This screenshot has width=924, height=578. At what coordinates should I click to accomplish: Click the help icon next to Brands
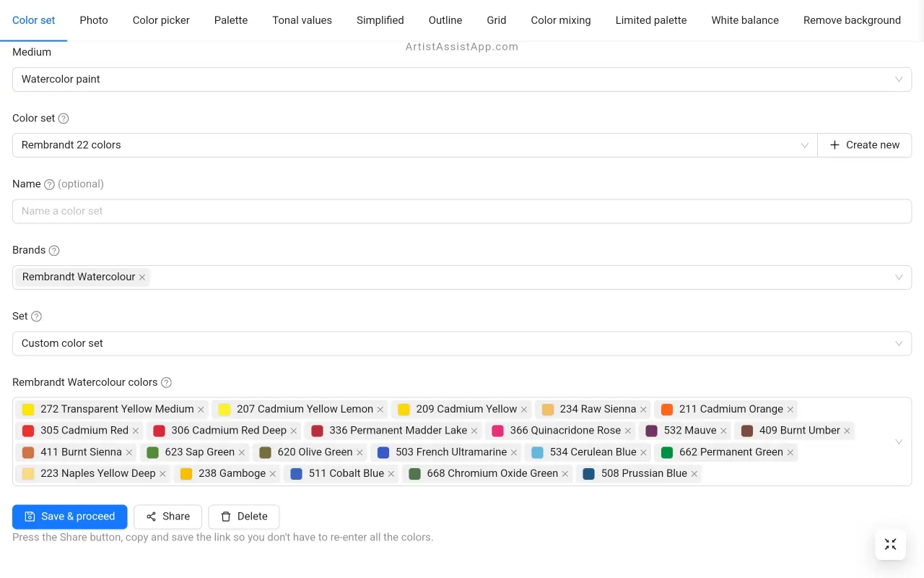click(54, 251)
